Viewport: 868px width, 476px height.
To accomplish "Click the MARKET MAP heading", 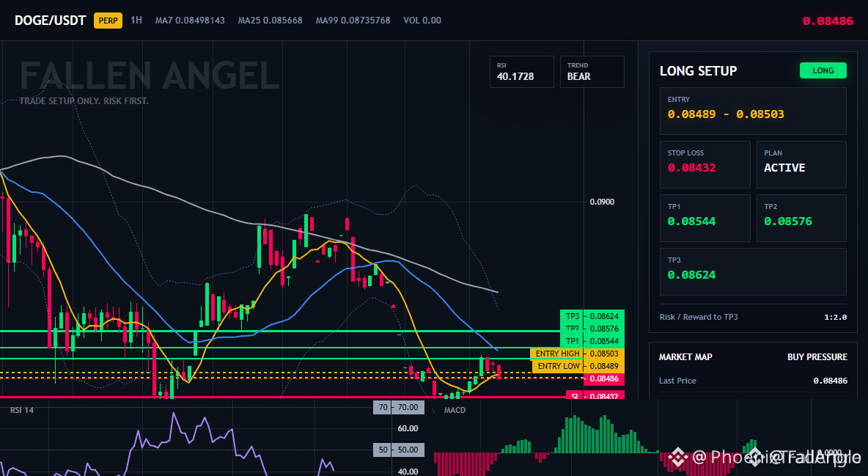I will [685, 357].
